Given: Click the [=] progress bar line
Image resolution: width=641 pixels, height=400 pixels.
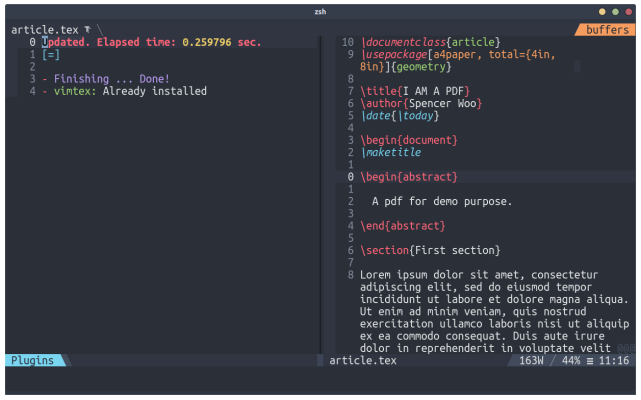Looking at the screenshot, I should point(51,54).
